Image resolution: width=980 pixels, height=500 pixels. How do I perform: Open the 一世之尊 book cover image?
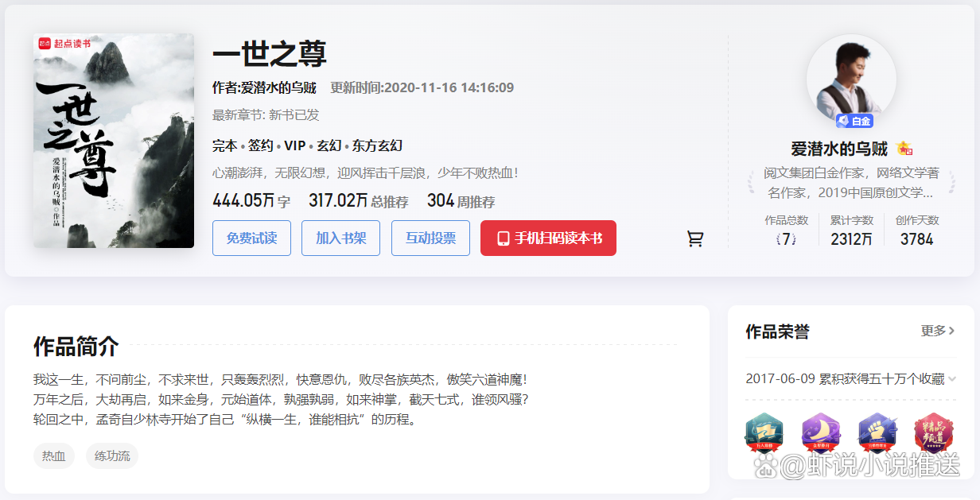pos(114,141)
